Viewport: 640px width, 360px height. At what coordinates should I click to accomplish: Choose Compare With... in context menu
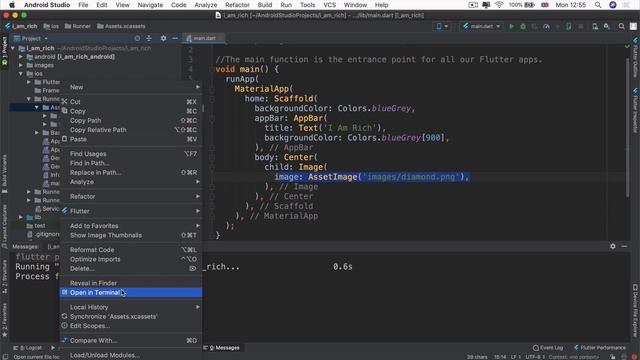pos(131,340)
